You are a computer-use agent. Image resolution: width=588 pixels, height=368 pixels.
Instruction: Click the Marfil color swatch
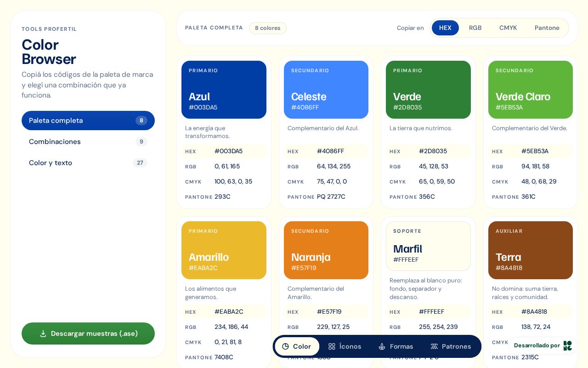click(428, 246)
